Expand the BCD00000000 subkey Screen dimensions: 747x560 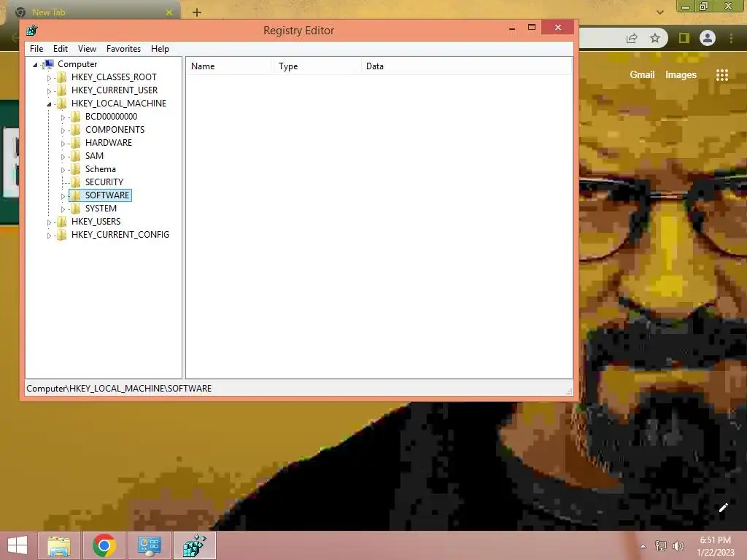coord(63,117)
